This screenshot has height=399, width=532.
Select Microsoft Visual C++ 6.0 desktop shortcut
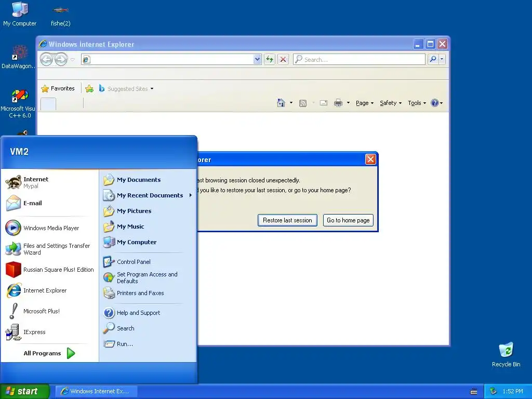19,104
